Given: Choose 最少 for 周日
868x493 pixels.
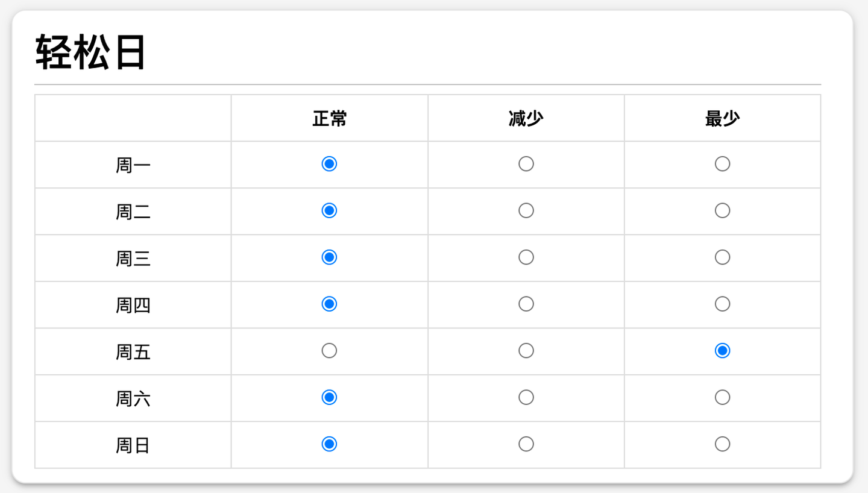Looking at the screenshot, I should (x=722, y=444).
